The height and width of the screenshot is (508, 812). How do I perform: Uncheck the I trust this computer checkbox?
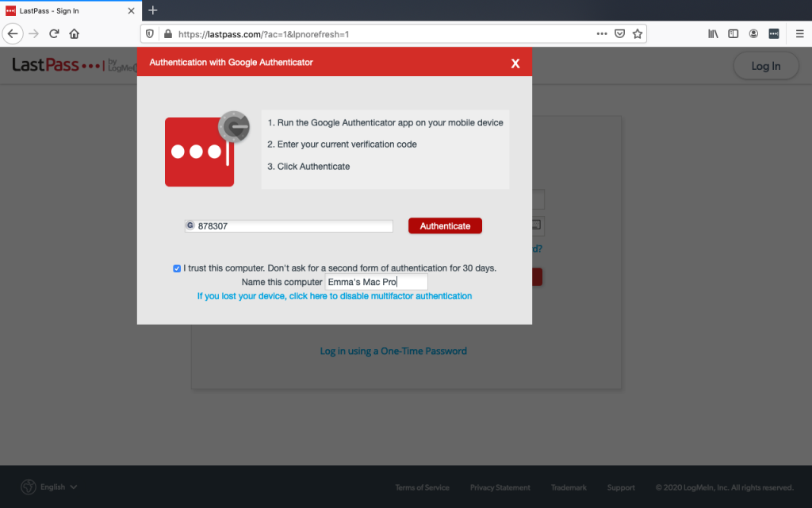(177, 268)
